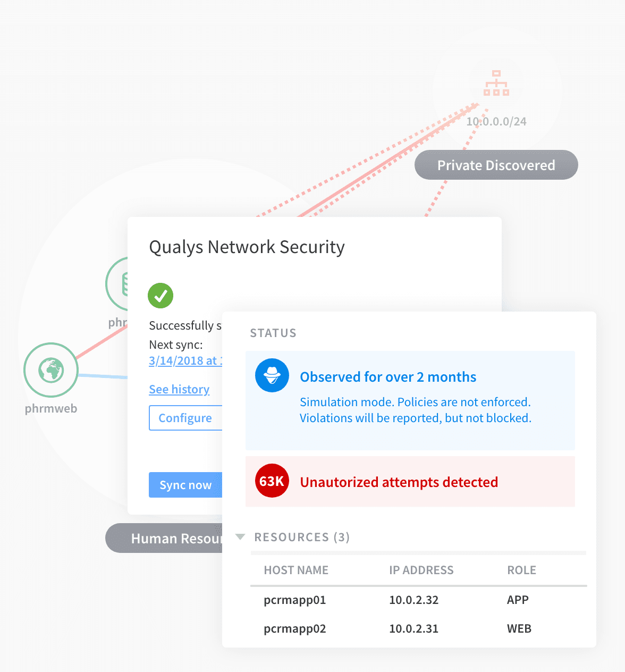
Task: Collapse the RESOURCES (3) section triangle
Action: (240, 537)
